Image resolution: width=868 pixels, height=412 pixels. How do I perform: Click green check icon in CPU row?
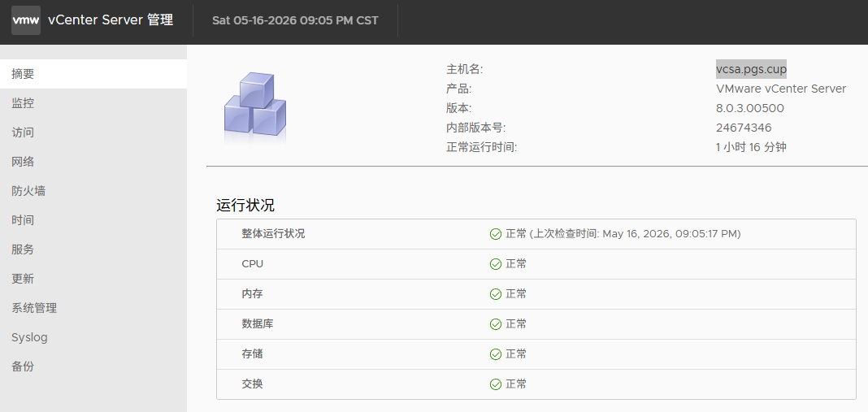[496, 264]
